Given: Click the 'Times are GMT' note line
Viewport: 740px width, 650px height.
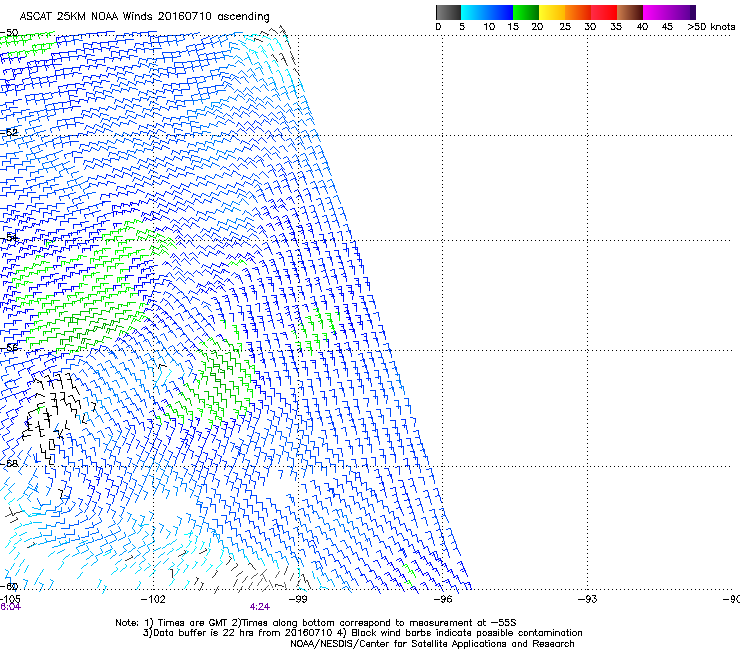Looking at the screenshot, I should [316, 623].
